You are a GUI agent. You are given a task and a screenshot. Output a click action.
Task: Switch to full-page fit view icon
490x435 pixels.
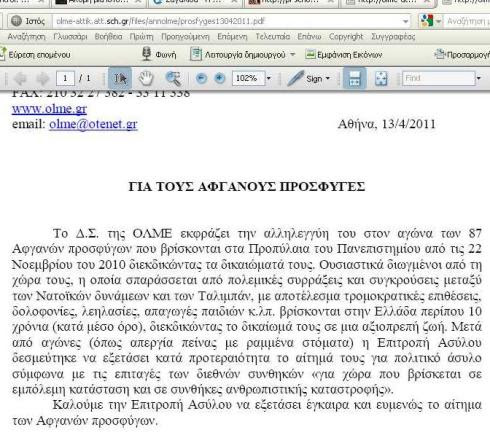[381, 79]
